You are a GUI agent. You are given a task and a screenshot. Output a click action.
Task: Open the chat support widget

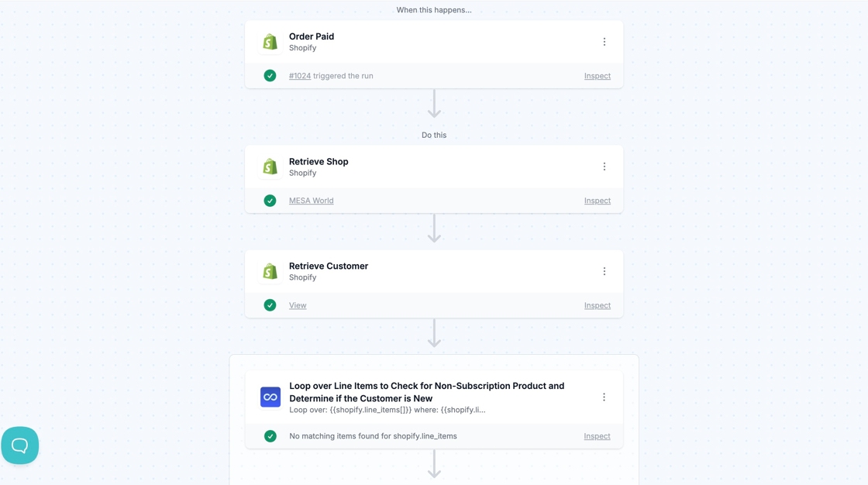20,445
